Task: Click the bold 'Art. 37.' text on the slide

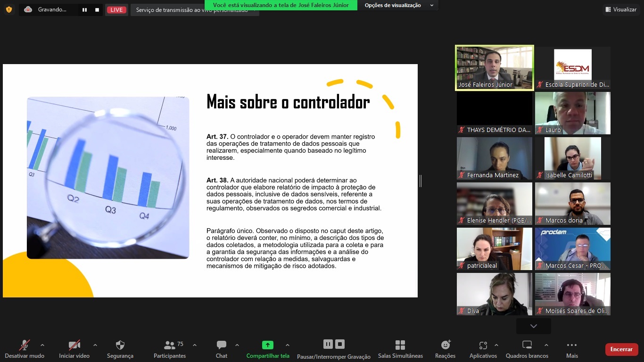Action: click(x=217, y=137)
